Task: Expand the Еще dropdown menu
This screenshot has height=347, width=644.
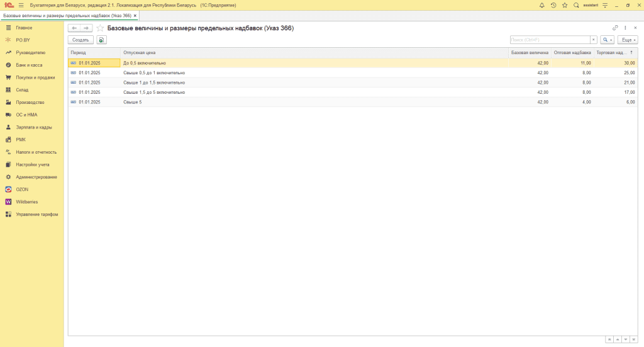Action: pos(628,40)
